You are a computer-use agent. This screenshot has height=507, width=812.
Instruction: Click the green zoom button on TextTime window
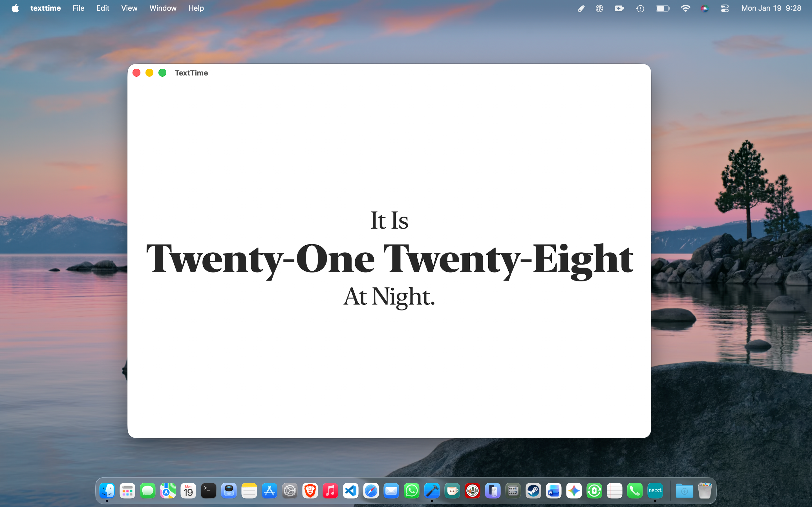click(x=162, y=72)
